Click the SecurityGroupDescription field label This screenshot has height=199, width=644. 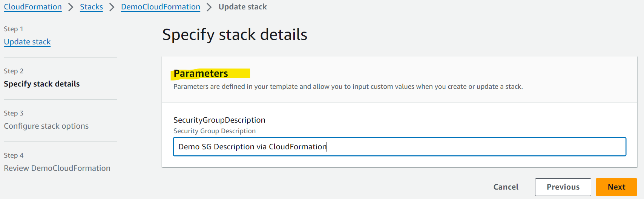click(219, 120)
